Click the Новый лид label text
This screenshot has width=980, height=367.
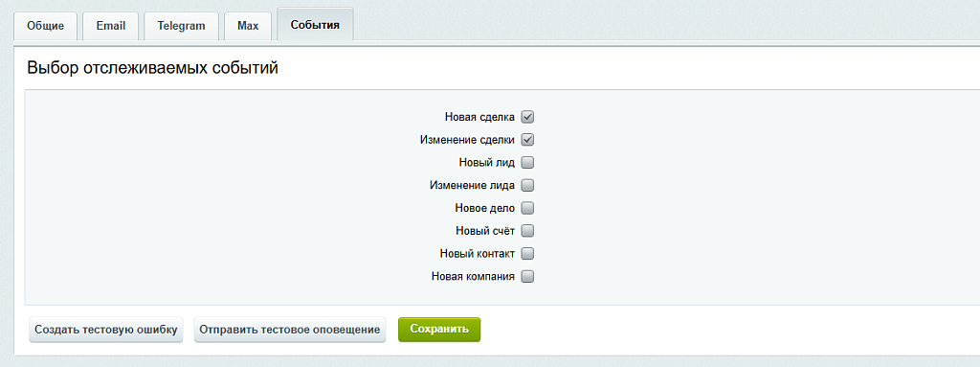click(487, 163)
